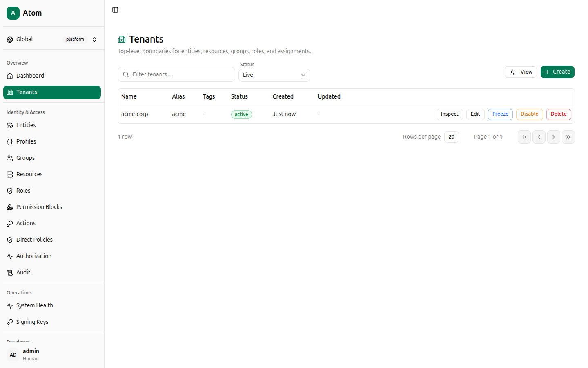Click the Updated column header
588x368 pixels.
(329, 97)
